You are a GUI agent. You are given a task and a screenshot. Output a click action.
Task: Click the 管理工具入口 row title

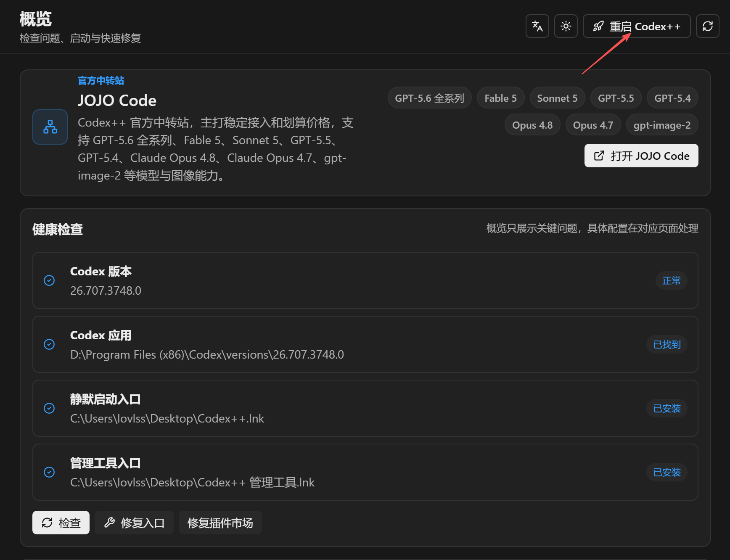coord(106,463)
